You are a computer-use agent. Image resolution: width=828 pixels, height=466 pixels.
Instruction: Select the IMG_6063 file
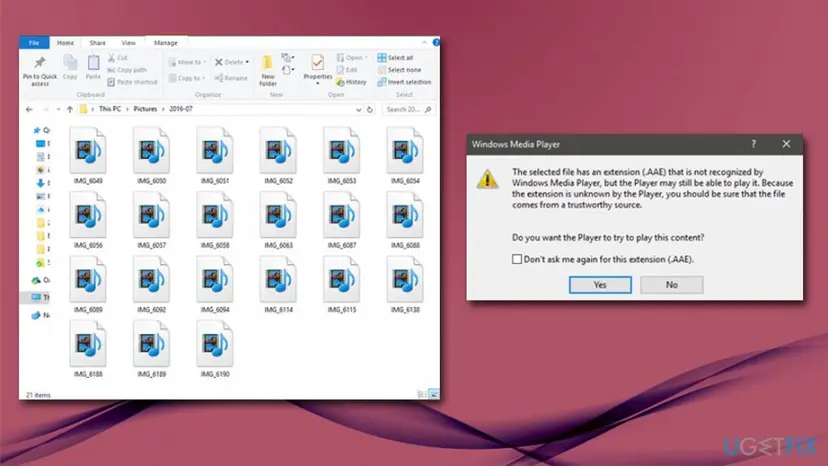click(x=278, y=220)
